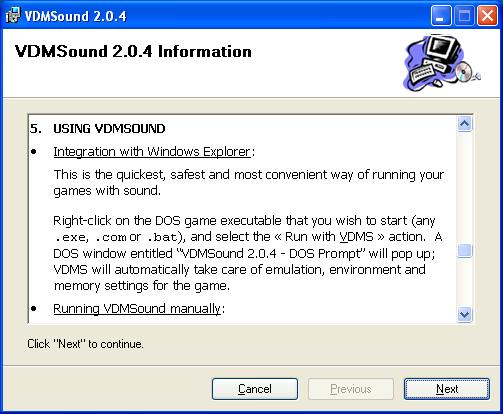Viewport: 503px width, 414px height.
Task: Click the window title text 'VDMSound 2.0.4'
Action: click(76, 16)
